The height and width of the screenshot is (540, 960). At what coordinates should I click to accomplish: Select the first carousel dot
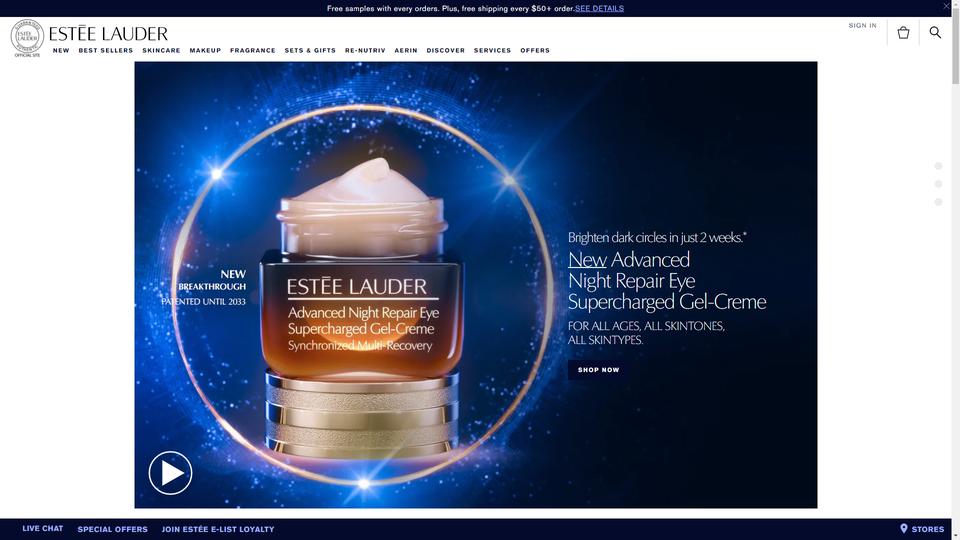[x=938, y=166]
